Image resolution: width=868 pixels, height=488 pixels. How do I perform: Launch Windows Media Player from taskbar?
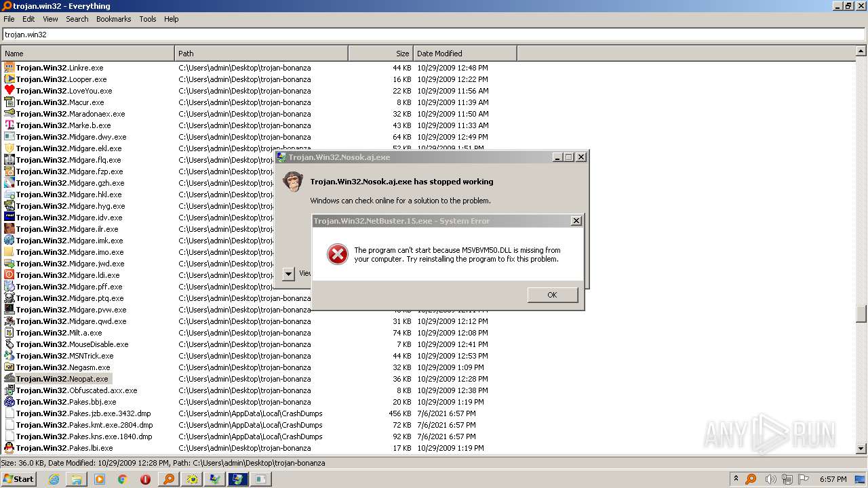click(x=100, y=479)
